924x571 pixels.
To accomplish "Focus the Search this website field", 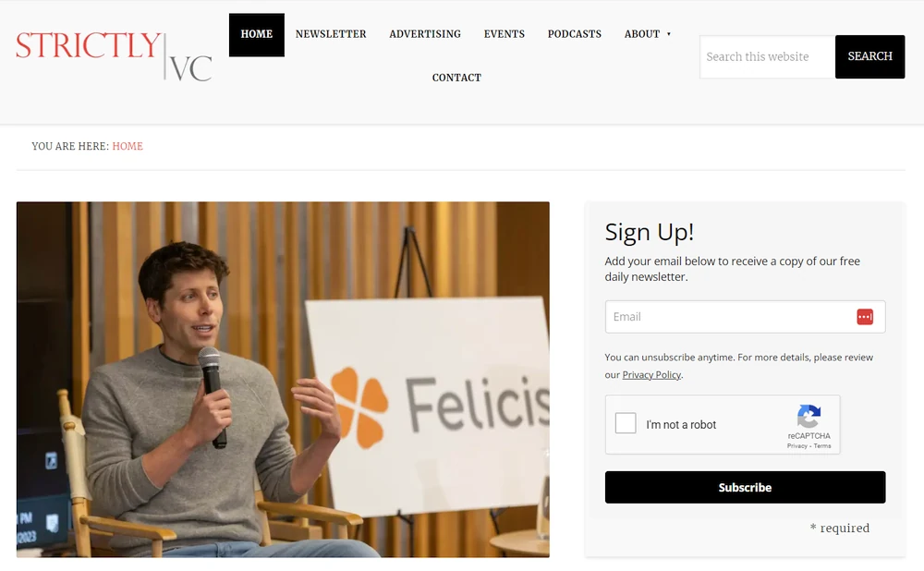I will [x=767, y=56].
